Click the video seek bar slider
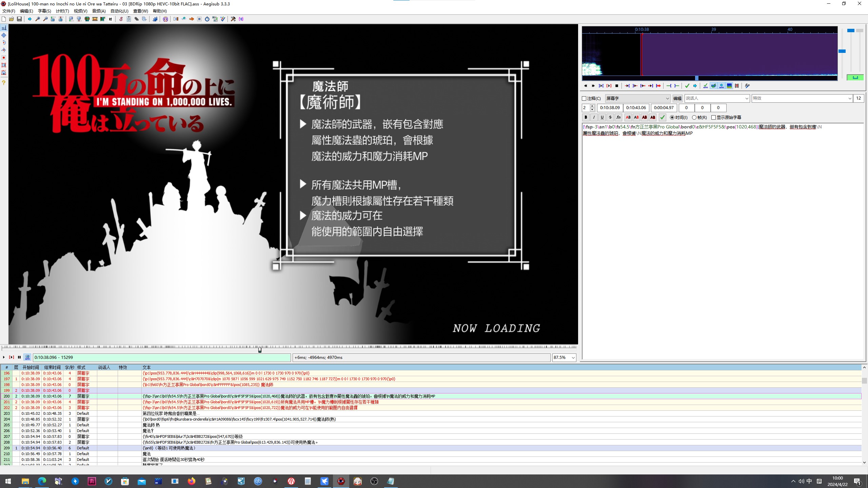The height and width of the screenshot is (488, 868). tap(260, 349)
